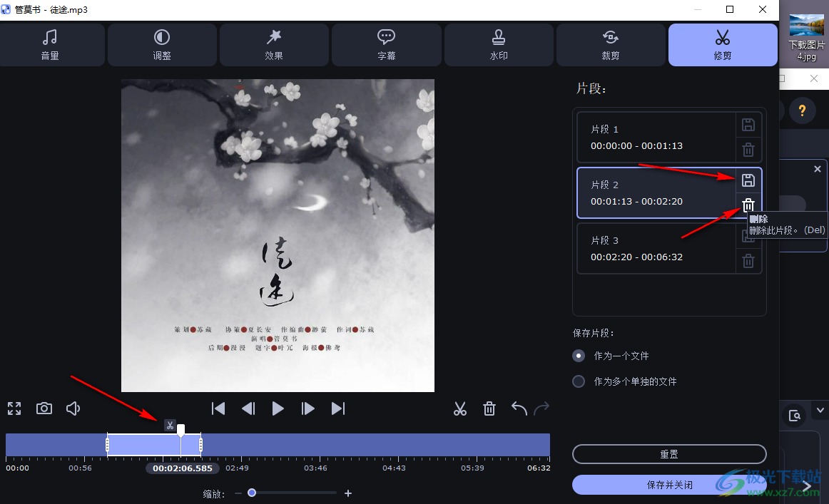The image size is (829, 504).
Task: Expand the background window chevron dropdown
Action: [x=820, y=410]
